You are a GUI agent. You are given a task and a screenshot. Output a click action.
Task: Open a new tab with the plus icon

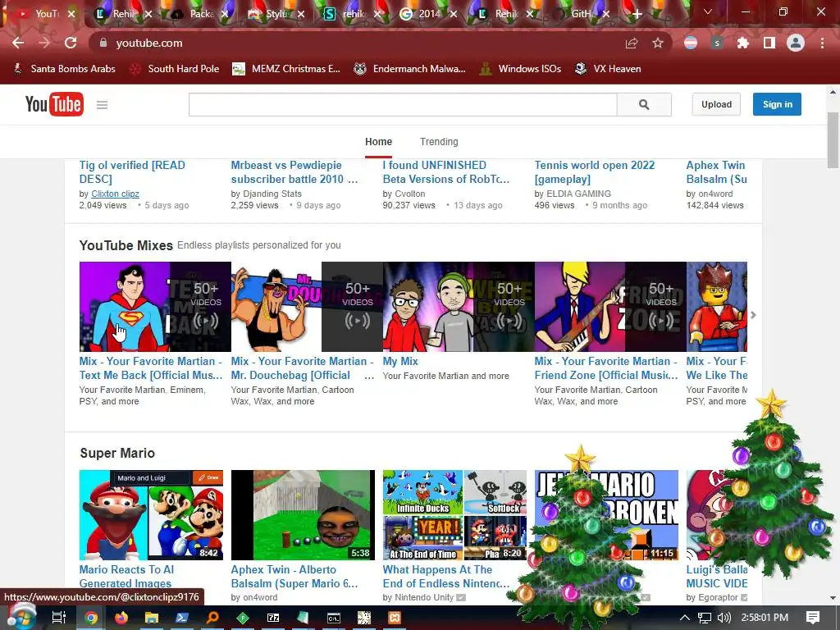click(x=637, y=14)
